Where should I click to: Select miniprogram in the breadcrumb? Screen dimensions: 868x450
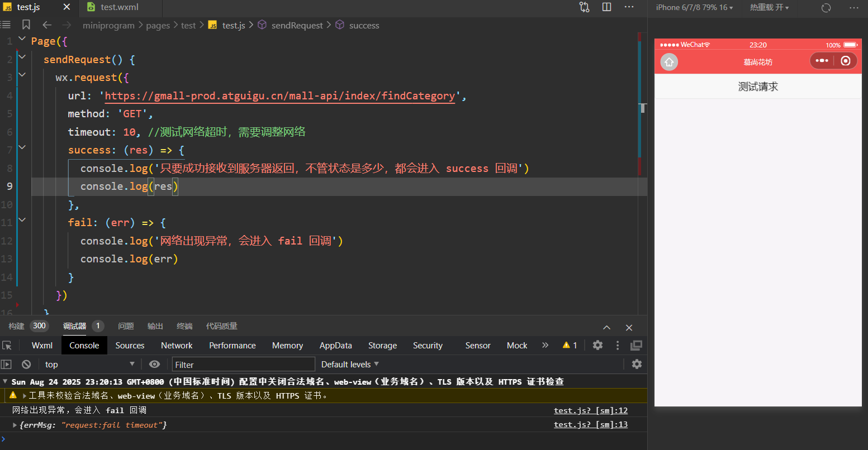pyautogui.click(x=108, y=25)
